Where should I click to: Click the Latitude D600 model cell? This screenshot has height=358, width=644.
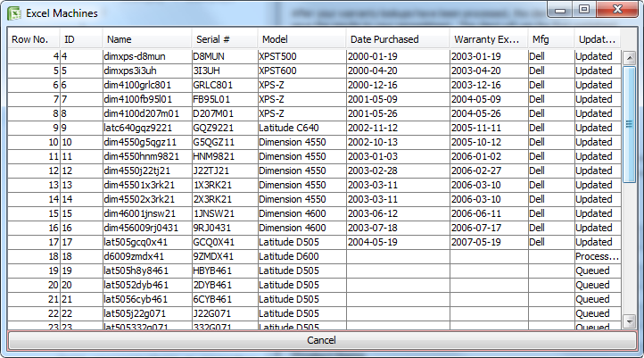[301, 256]
